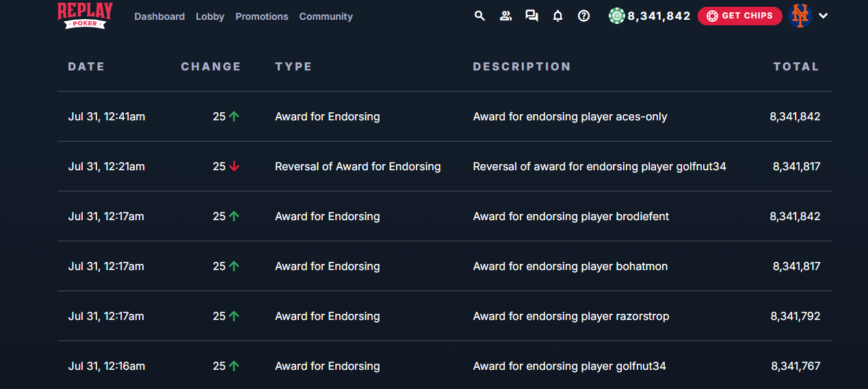Click the red down arrow for the reversal
This screenshot has width=868, height=389.
(235, 166)
